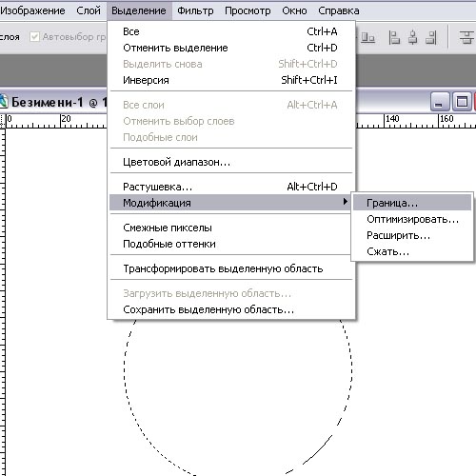Choose Сохранить выделенную область
This screenshot has width=476, height=476.
(x=231, y=309)
